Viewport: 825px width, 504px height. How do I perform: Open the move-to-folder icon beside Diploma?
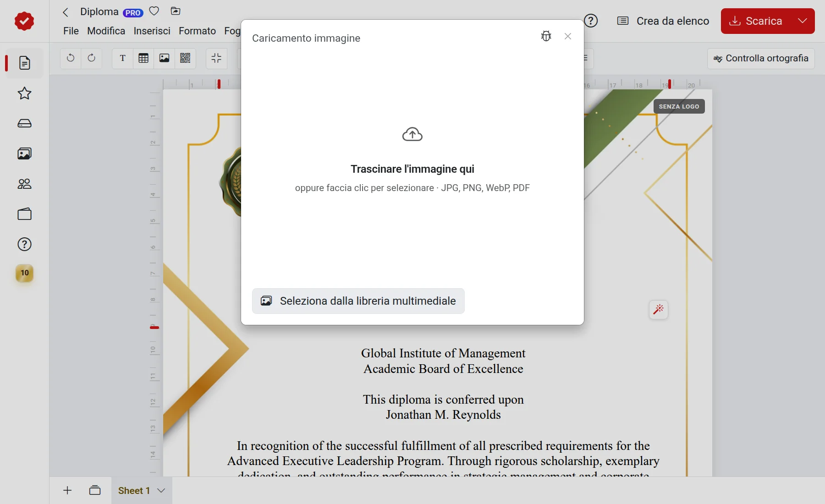[x=176, y=11]
